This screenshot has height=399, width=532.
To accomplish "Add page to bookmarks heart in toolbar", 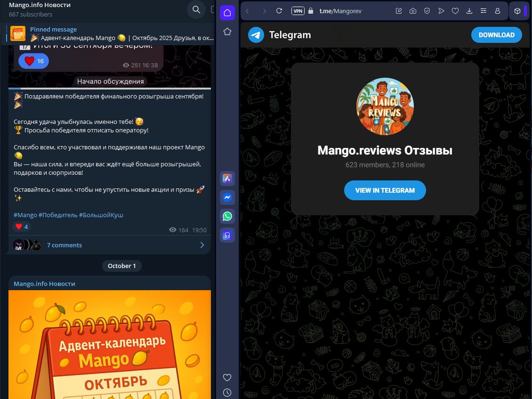I will (455, 11).
